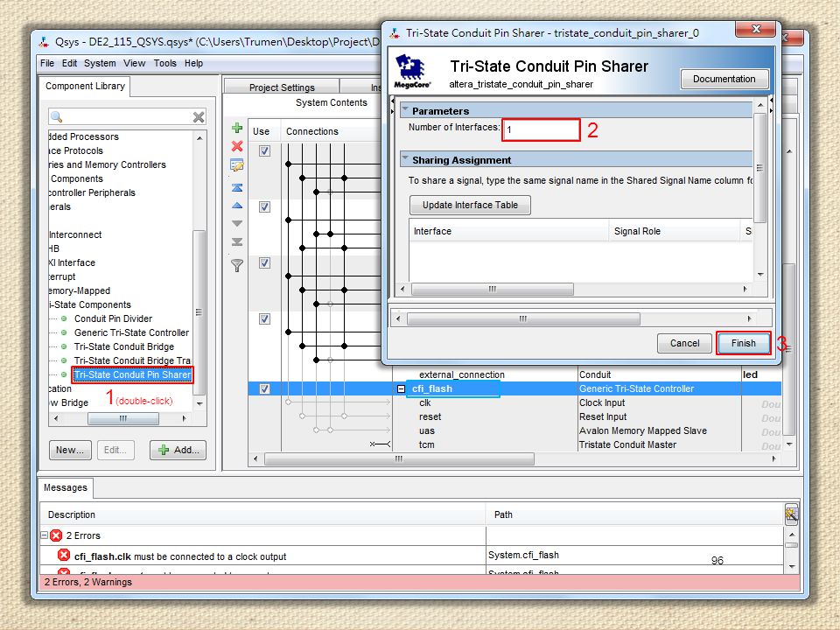The height and width of the screenshot is (630, 840).
Task: Click the Number of Interfaces input field
Action: pyautogui.click(x=541, y=129)
